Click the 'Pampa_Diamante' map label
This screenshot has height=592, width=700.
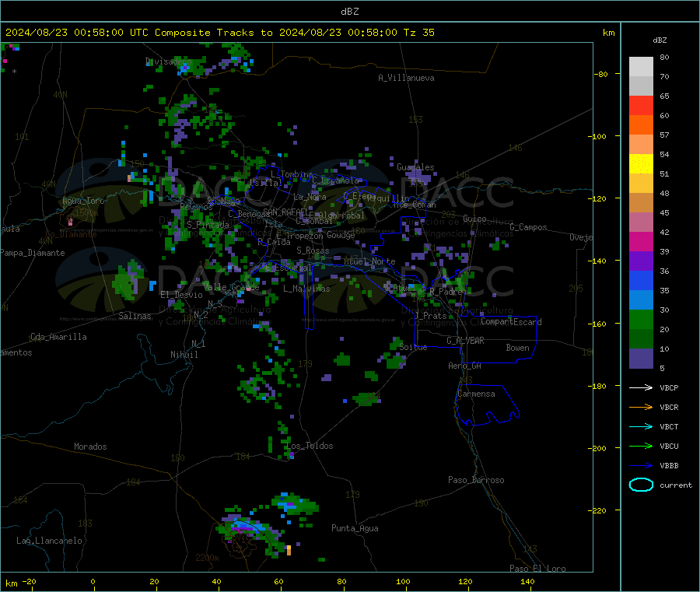pyautogui.click(x=33, y=253)
